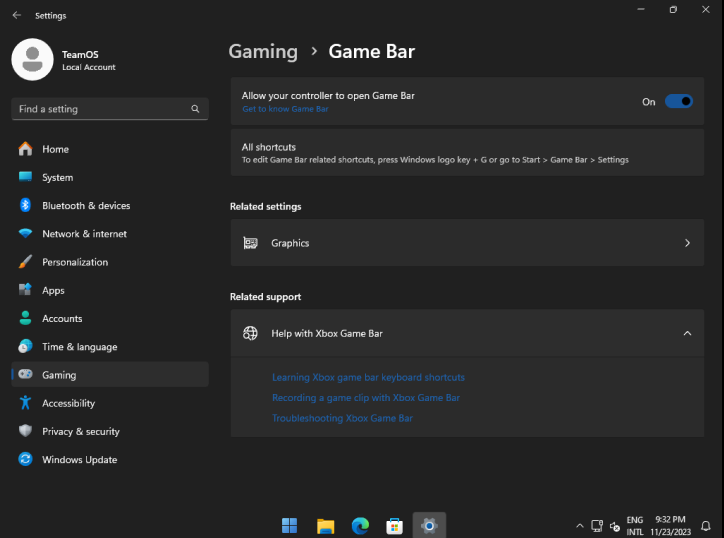Open Recording a game clip link

click(x=366, y=398)
